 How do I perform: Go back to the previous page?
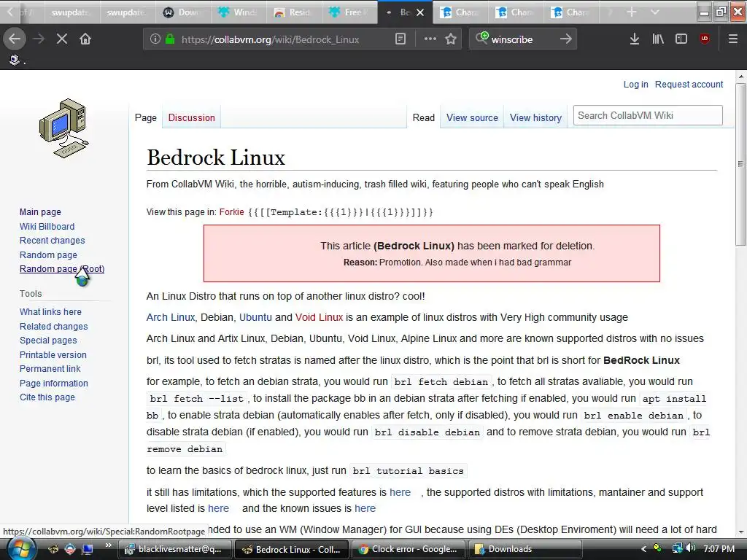click(x=15, y=39)
